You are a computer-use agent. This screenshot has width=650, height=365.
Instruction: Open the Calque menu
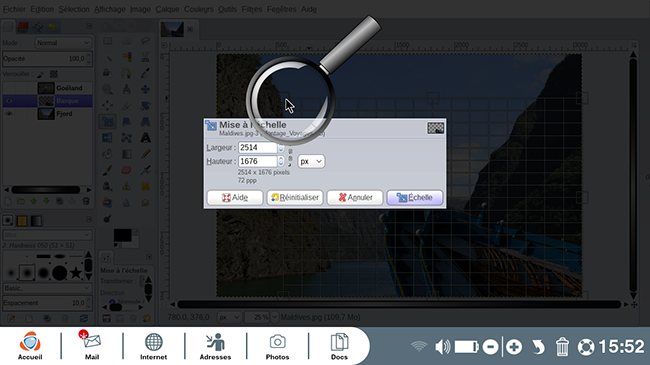pyautogui.click(x=167, y=9)
